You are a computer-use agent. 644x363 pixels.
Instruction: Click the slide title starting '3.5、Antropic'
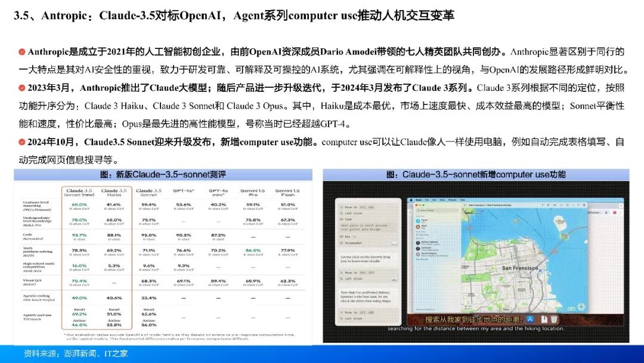234,16
